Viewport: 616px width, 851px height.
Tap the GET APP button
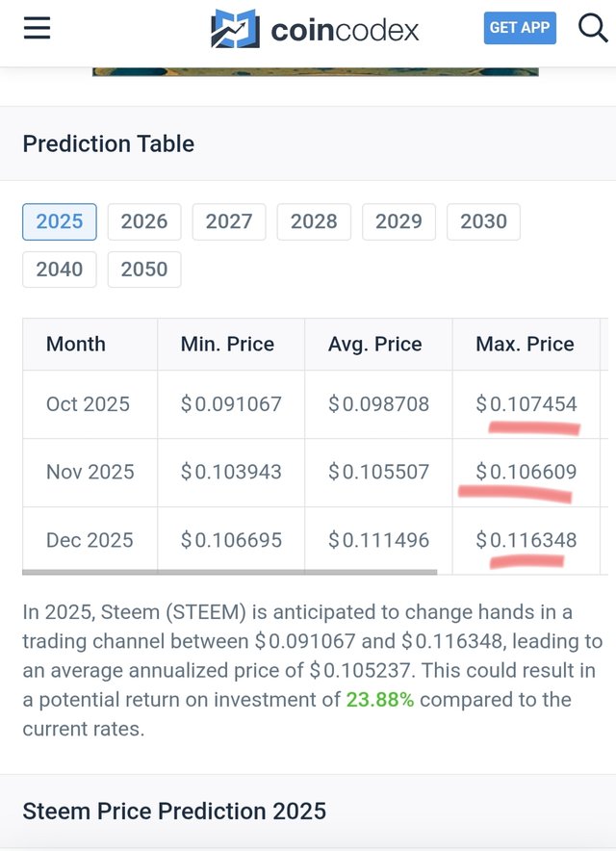click(519, 28)
